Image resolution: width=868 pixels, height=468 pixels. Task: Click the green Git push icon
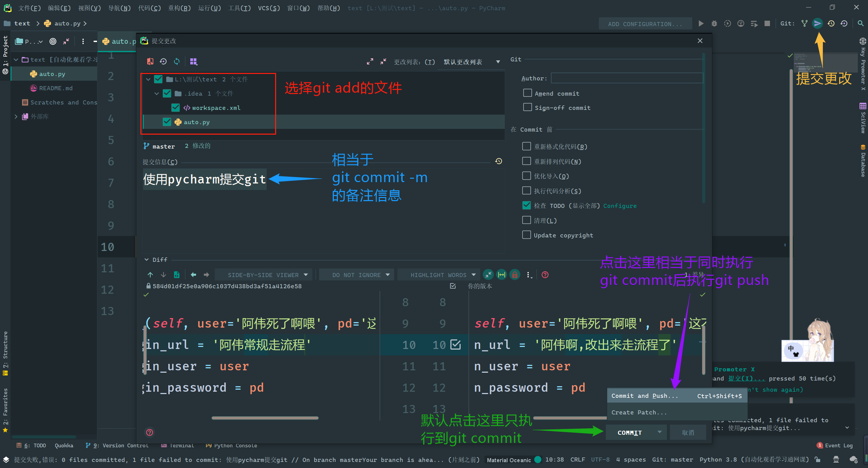(x=817, y=23)
